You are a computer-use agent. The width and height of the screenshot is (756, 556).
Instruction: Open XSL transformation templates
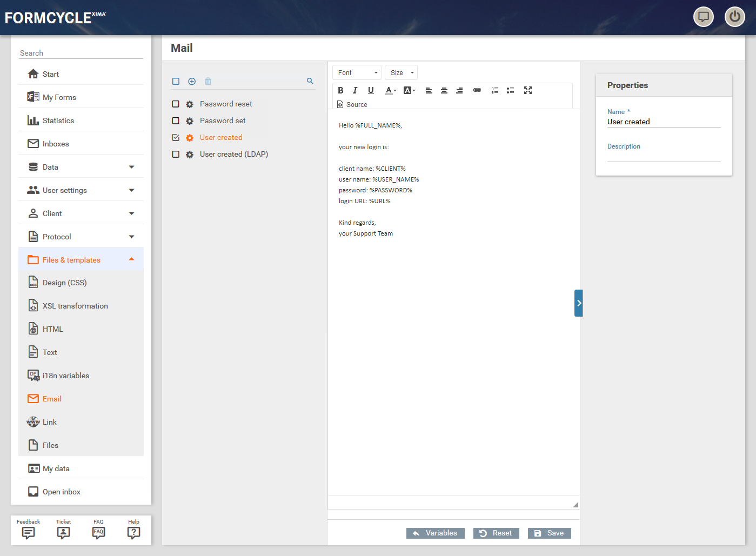pos(81,306)
